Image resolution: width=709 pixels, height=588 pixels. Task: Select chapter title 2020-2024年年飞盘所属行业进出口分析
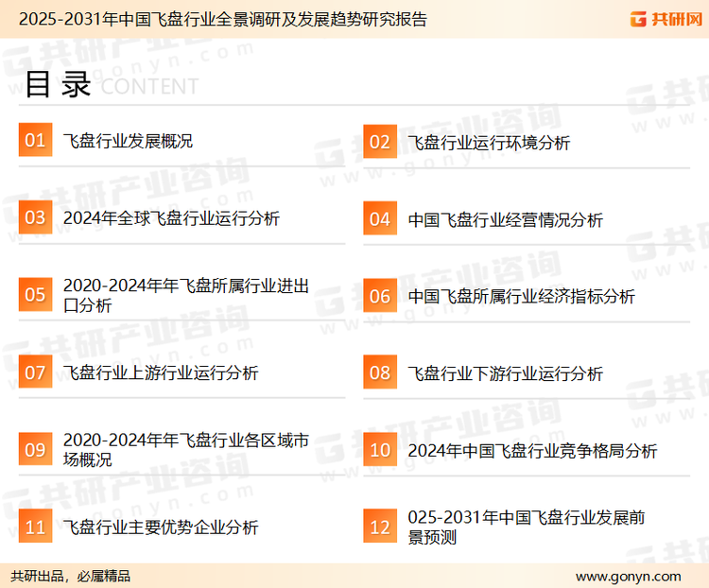(x=186, y=295)
